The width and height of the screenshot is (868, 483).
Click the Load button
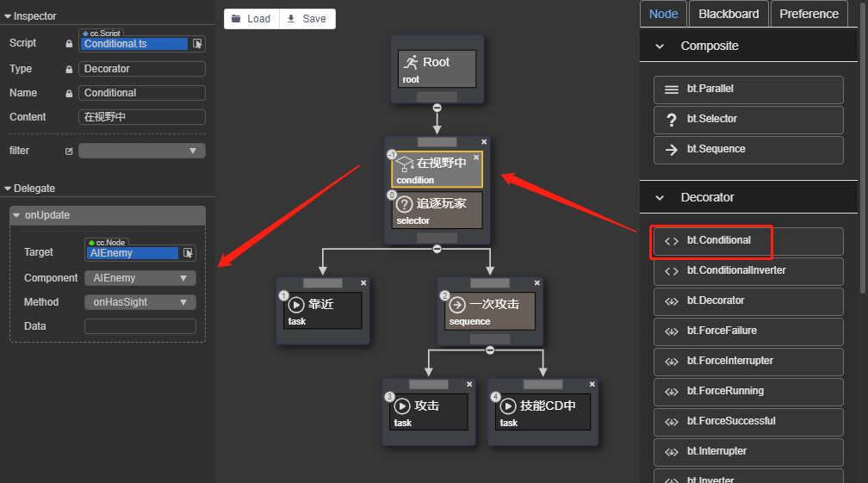pos(251,19)
